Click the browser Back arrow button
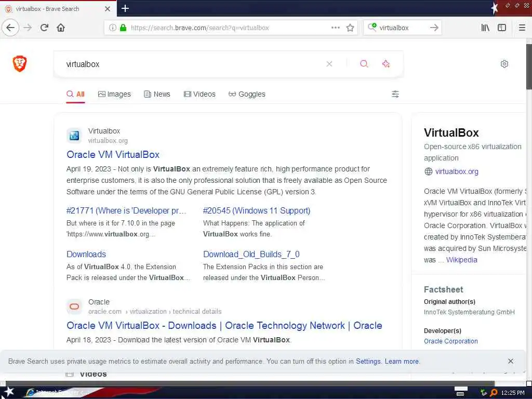This screenshot has width=532, height=399. pyautogui.click(x=10, y=28)
